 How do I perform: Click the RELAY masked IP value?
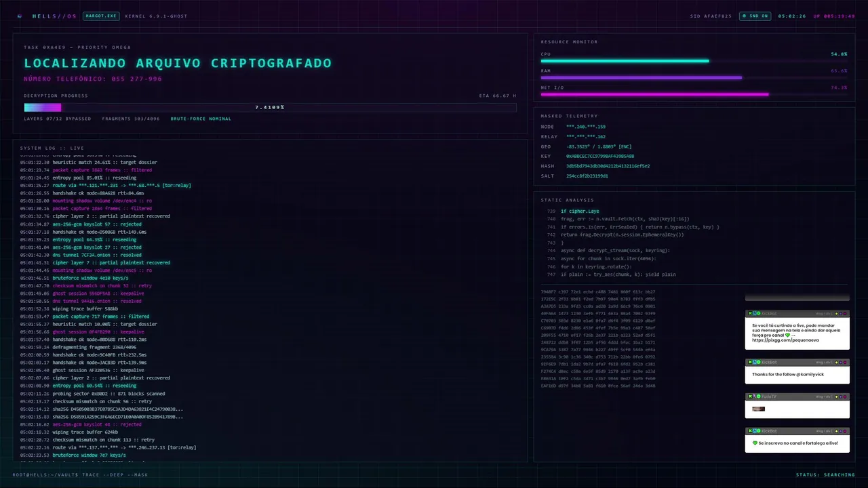coord(586,137)
